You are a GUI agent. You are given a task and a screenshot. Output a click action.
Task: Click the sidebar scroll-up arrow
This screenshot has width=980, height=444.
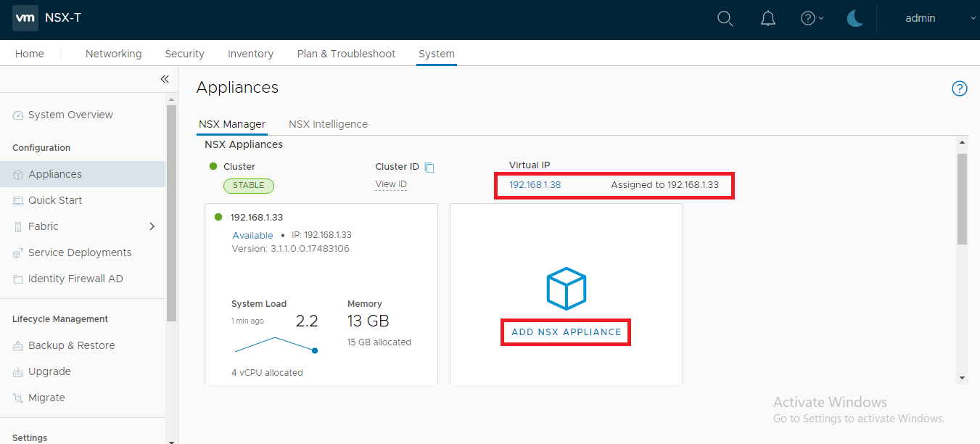click(172, 99)
